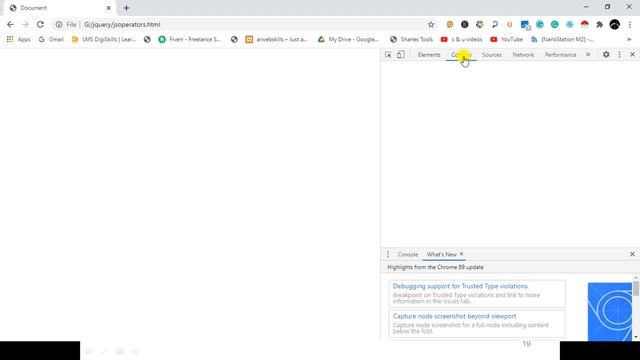This screenshot has width=640, height=360.
Task: Click the What's New blue thumbnail image
Action: point(610,312)
